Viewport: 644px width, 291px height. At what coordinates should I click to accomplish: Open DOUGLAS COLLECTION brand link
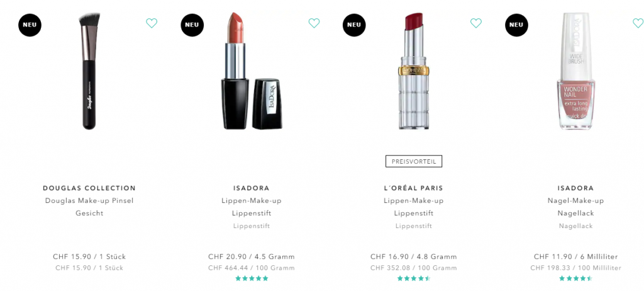(89, 188)
